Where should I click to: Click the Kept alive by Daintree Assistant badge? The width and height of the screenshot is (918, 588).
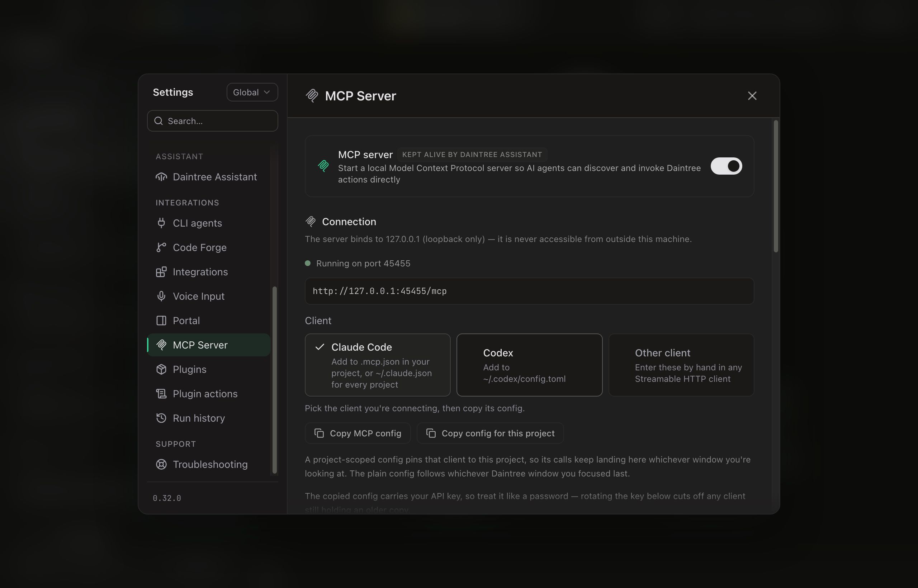point(472,155)
